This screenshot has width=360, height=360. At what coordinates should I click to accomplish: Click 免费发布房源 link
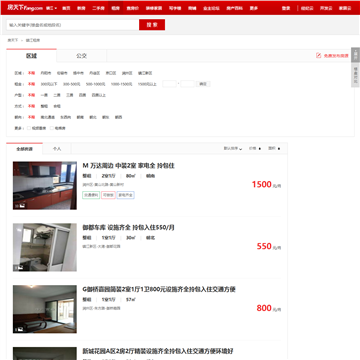point(336,56)
